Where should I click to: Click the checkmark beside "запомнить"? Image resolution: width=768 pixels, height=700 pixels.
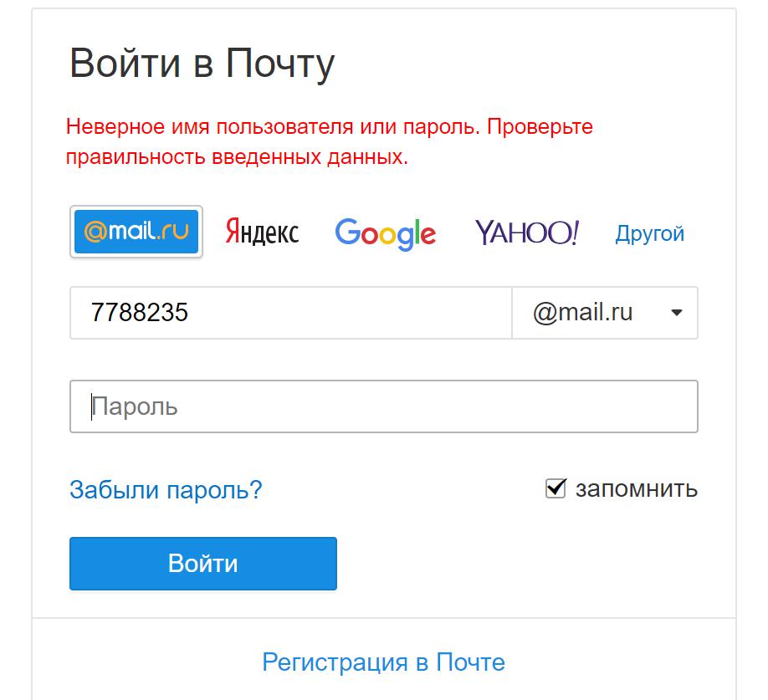pos(556,488)
